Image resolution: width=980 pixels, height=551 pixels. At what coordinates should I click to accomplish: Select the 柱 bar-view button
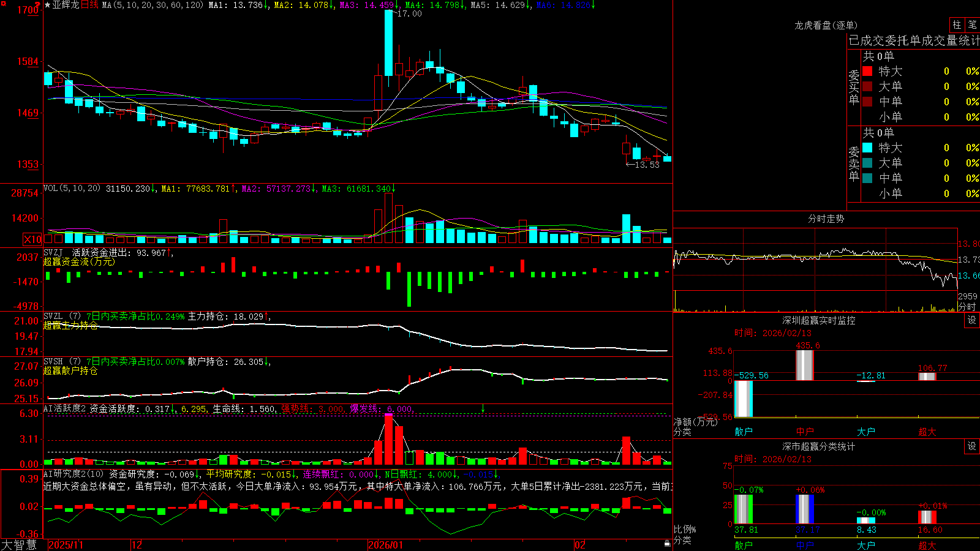pyautogui.click(x=957, y=24)
